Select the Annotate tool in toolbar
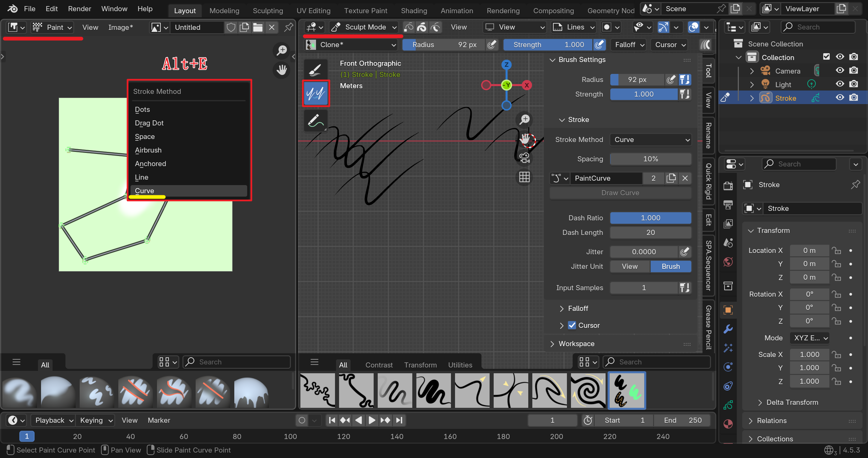This screenshot has height=458, width=868. (x=315, y=121)
